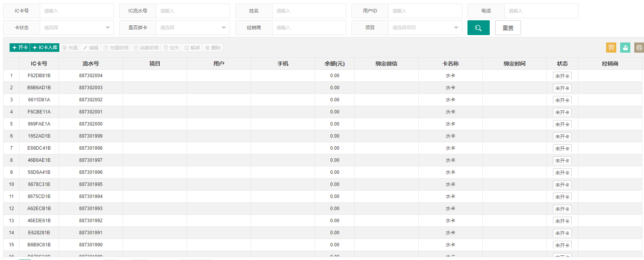Expand the 卡状态 dropdown
Screen dimensions: 644x260
77,28
